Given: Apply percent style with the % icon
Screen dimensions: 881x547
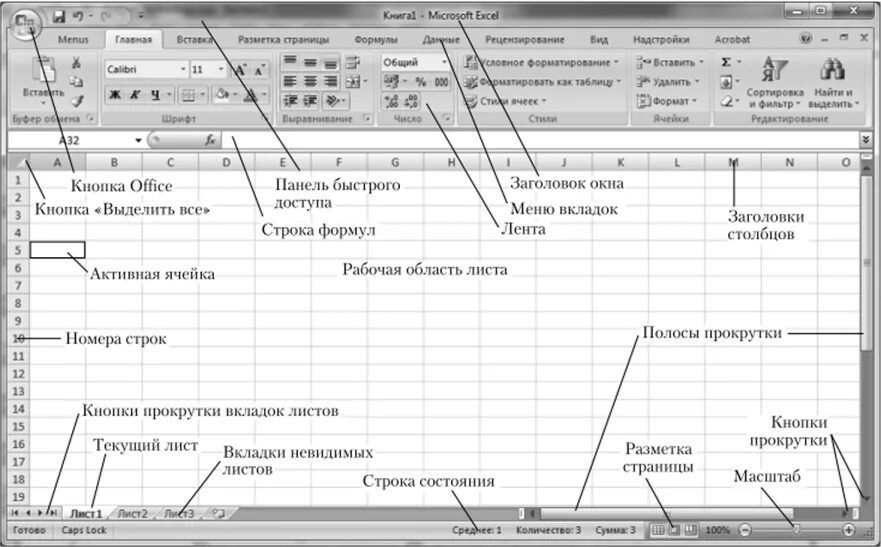Looking at the screenshot, I should point(420,82).
